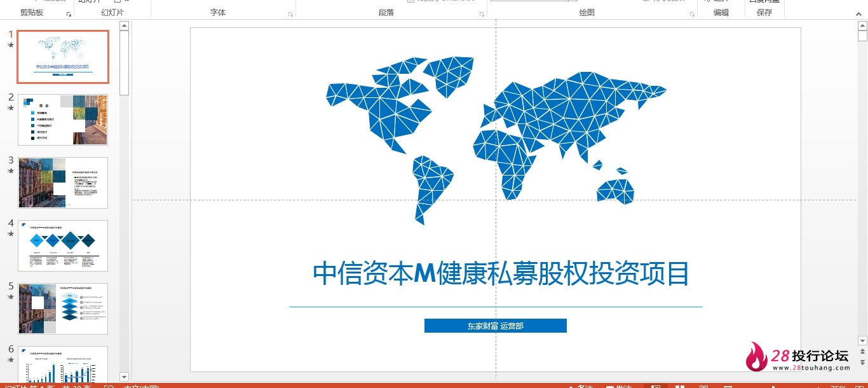
Task: Click the thumbnail panel scroll-up arrow
Action: (124, 26)
